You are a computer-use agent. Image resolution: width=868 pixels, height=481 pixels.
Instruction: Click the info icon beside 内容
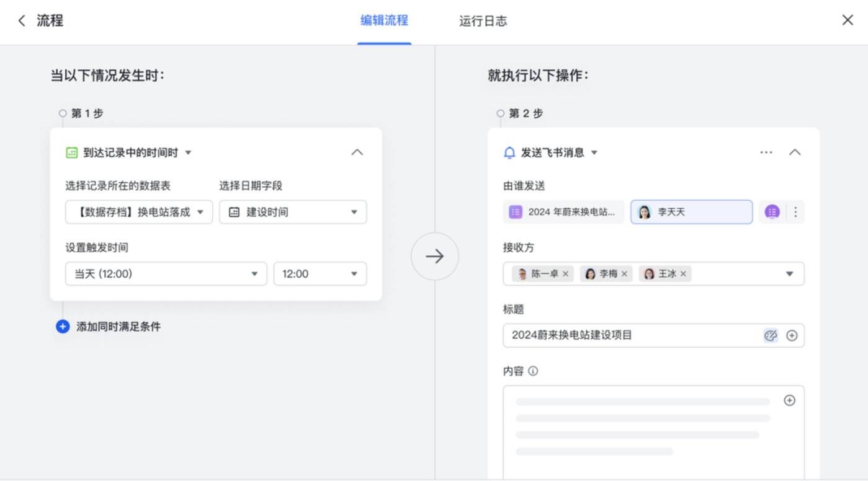coord(533,371)
